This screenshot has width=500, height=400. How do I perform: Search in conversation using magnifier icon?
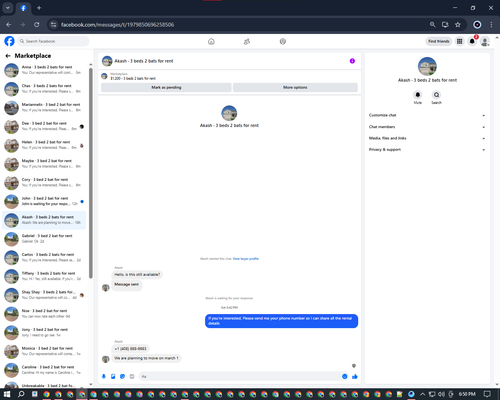(436, 95)
